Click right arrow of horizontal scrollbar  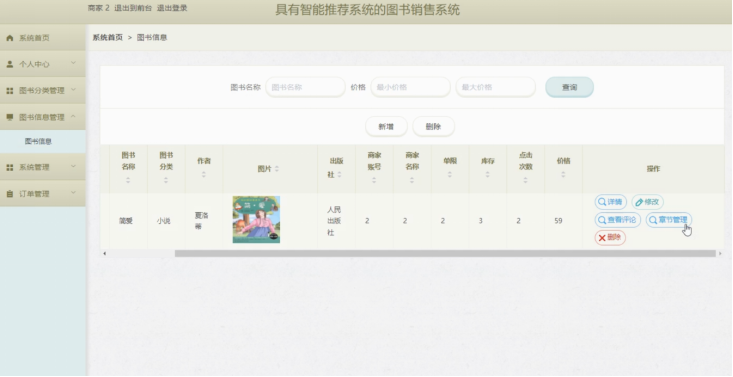coord(720,254)
